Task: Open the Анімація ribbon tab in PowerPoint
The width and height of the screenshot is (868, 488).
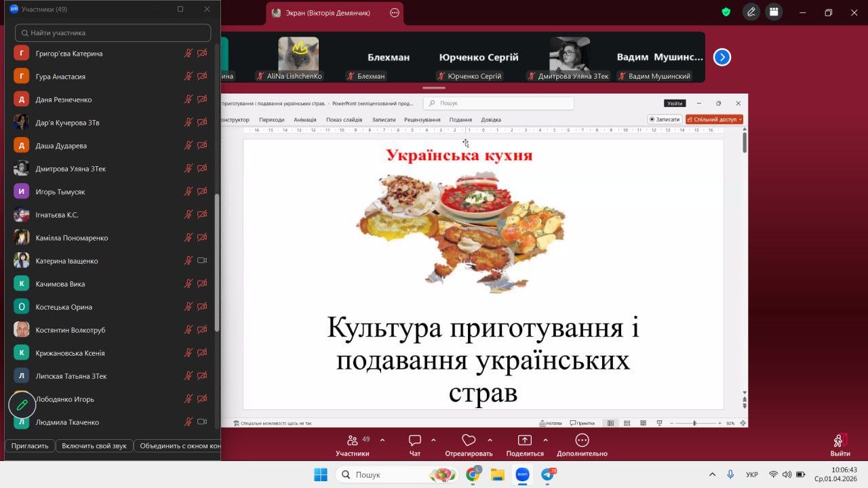Action: 305,120
